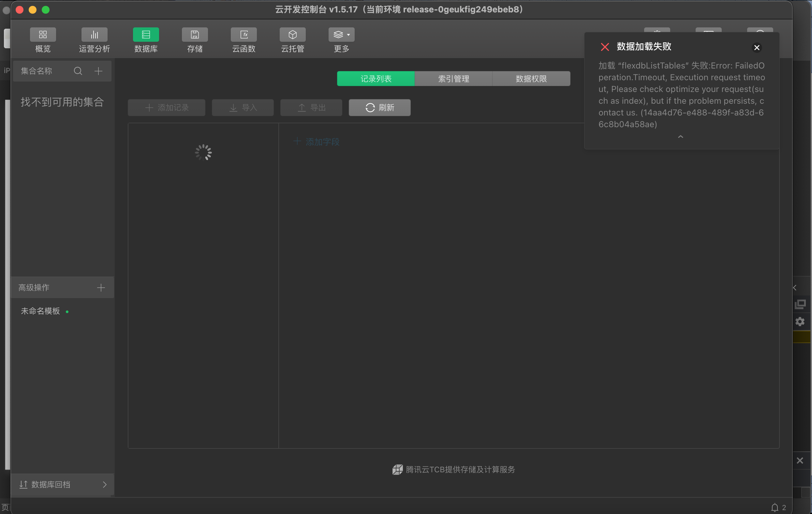Switch to 数据权限 tab
The width and height of the screenshot is (812, 514).
pyautogui.click(x=531, y=79)
